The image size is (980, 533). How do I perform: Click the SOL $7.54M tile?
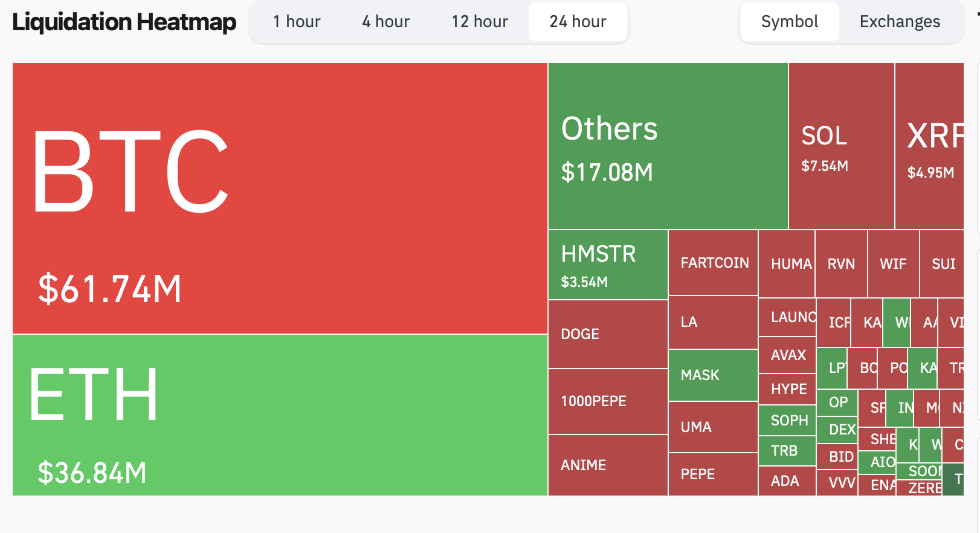(x=841, y=146)
